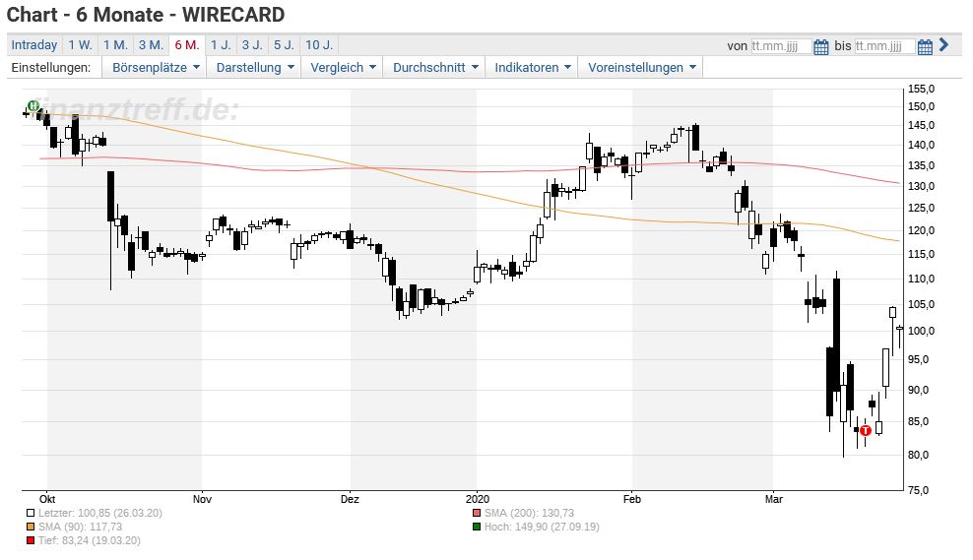
Task: Focus the 'bis' end date field
Action: (x=884, y=46)
